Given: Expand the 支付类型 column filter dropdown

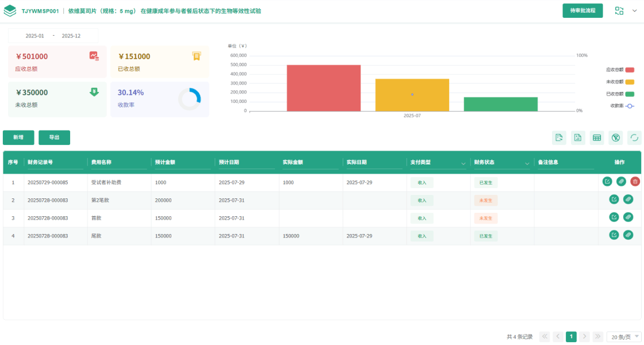Looking at the screenshot, I should click(463, 164).
